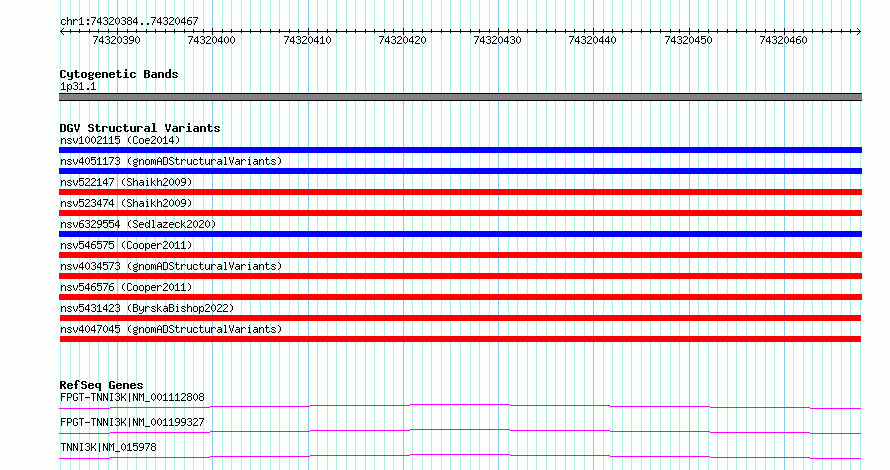Select the red bar under nsv5431423
The image size is (890, 470).
[x=460, y=318]
